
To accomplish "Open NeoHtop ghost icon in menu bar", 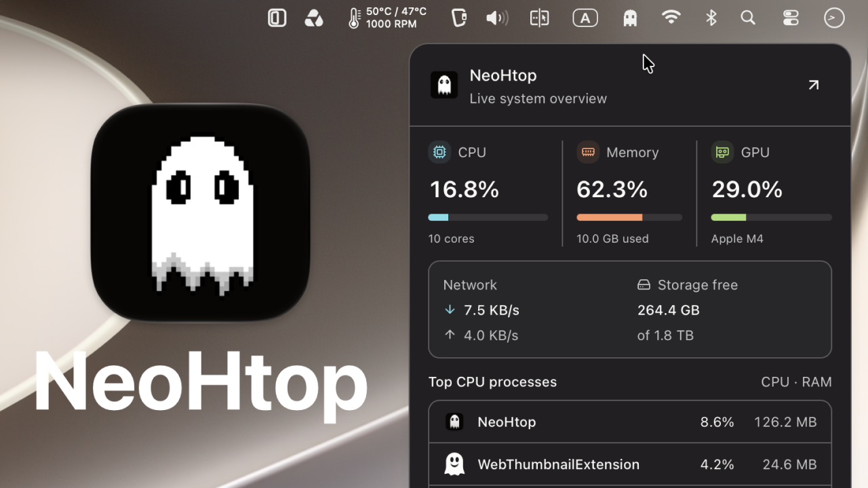I will coord(630,18).
